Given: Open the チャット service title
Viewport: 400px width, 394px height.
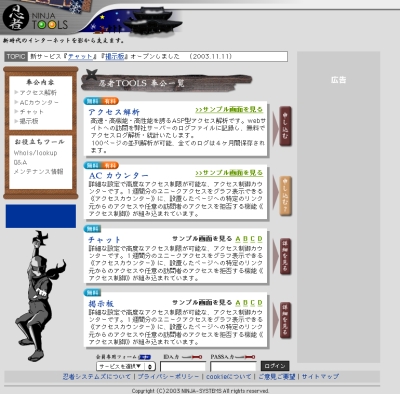Looking at the screenshot, I should click(x=104, y=240).
